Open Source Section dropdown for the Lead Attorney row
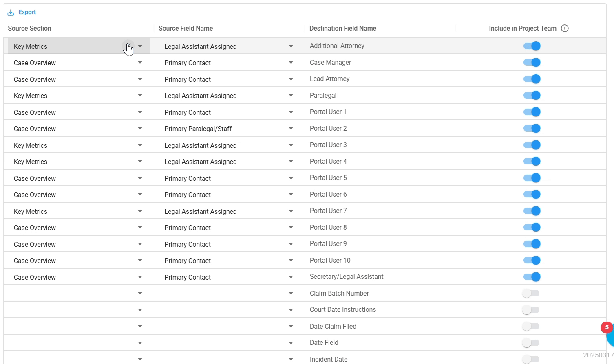The height and width of the screenshot is (364, 614). coord(140,79)
